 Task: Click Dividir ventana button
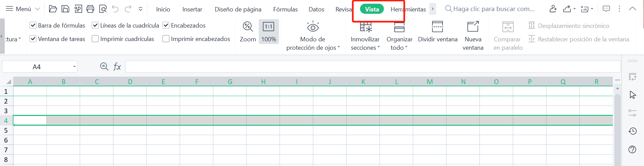tap(437, 32)
